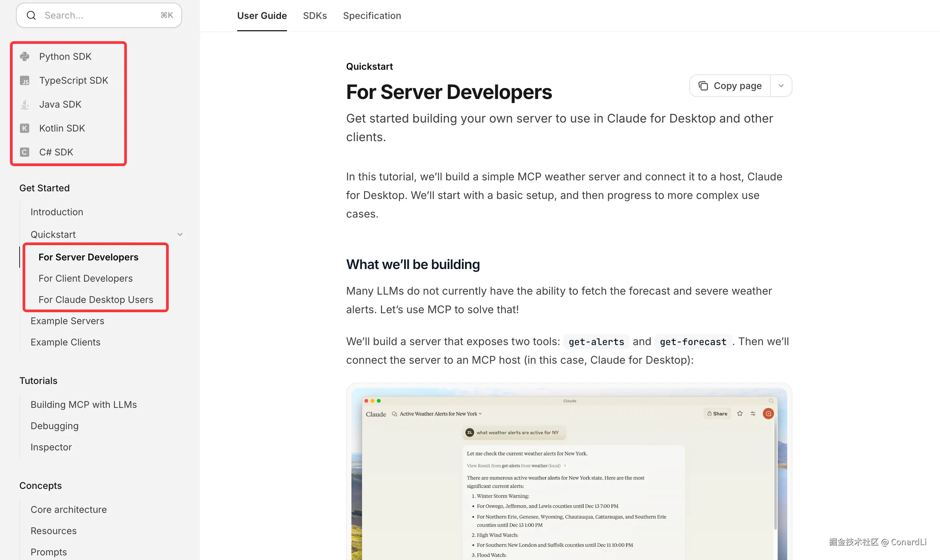Expand Active Weather Alerts title dropdown
This screenshot has width=940, height=560.
[x=480, y=414]
